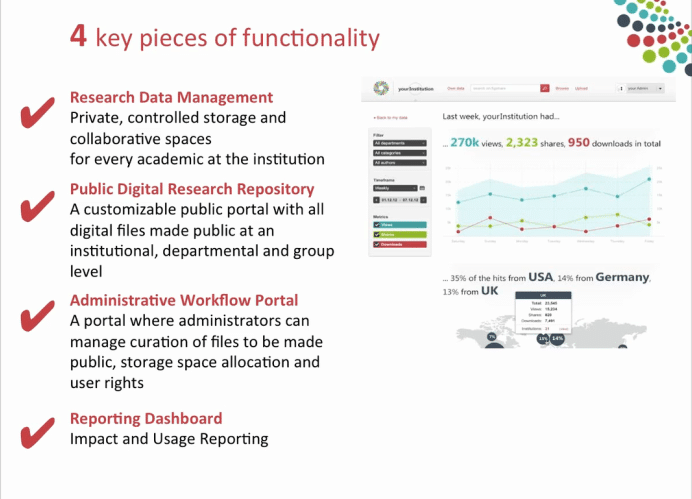Select the 13% UK bubble on the map
692x499 pixels.
point(543,339)
